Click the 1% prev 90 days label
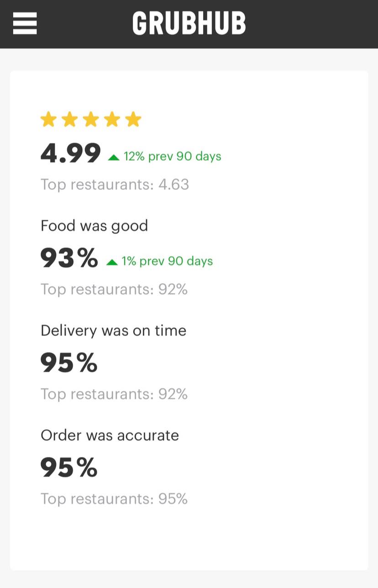 coord(167,261)
